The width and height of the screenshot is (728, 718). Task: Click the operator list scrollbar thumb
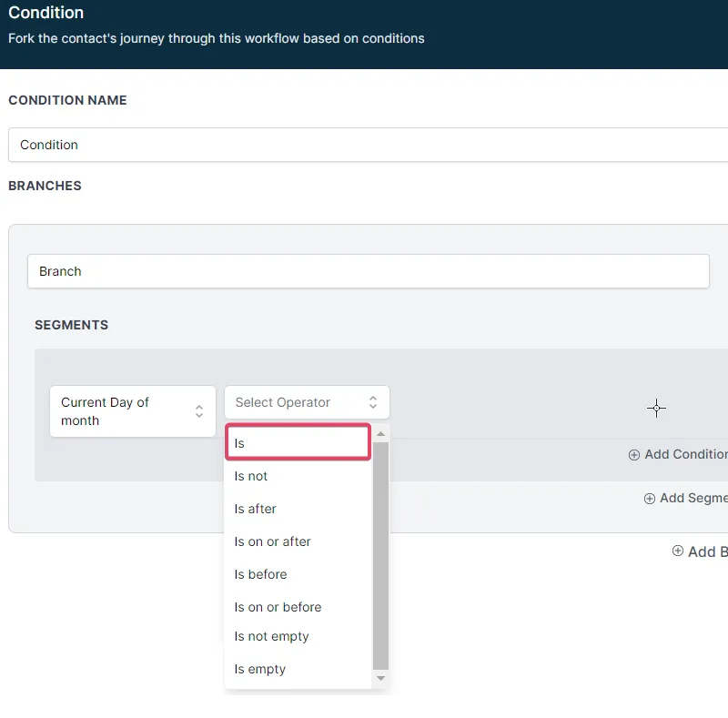point(380,555)
